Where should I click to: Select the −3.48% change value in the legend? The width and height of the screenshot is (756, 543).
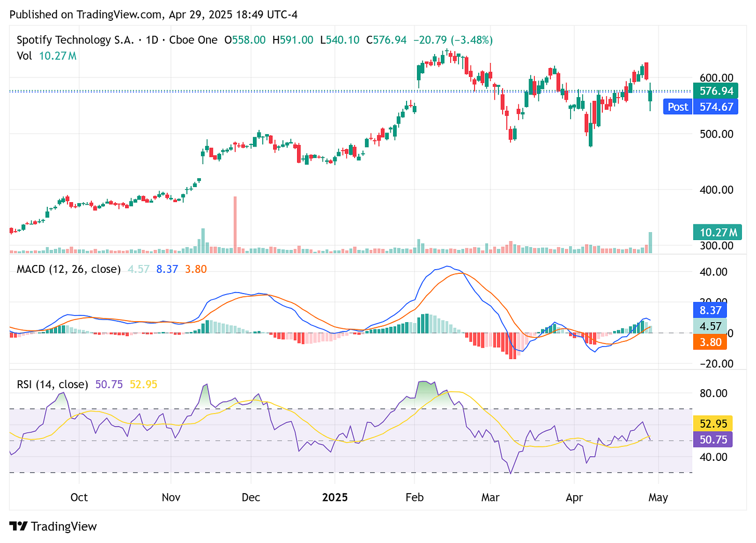(471, 39)
